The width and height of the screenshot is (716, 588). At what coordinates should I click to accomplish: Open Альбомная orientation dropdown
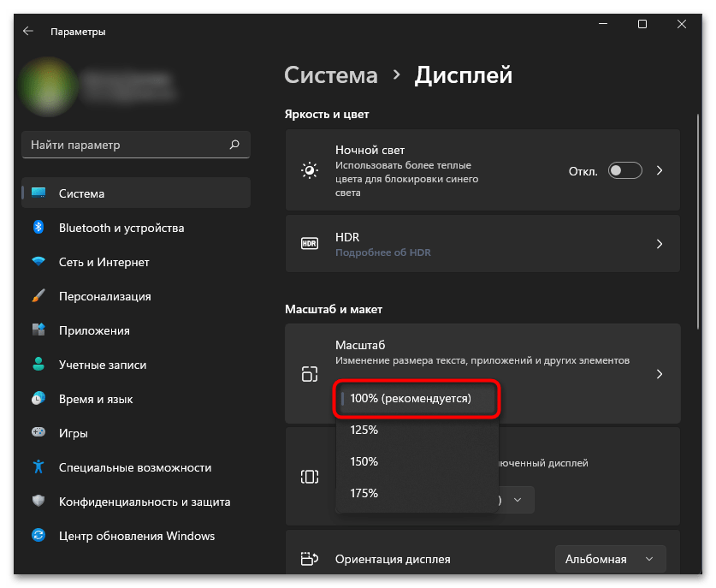609,559
